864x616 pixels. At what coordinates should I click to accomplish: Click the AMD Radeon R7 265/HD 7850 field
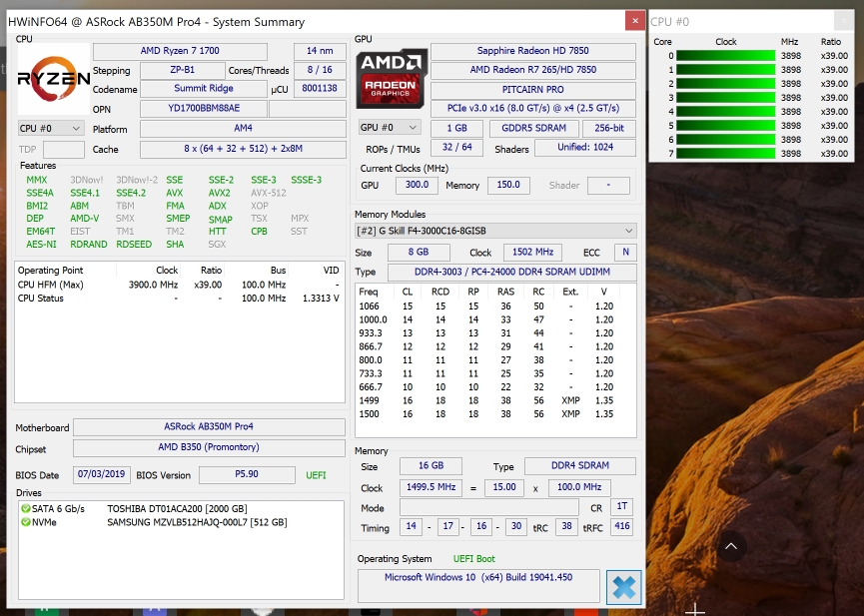(x=532, y=70)
